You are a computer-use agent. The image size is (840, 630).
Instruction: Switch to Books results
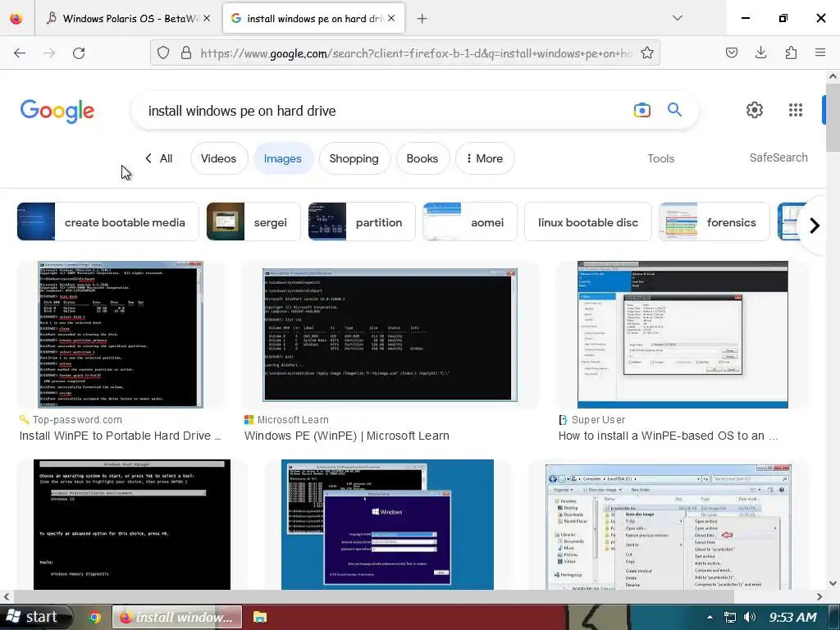pos(422,158)
